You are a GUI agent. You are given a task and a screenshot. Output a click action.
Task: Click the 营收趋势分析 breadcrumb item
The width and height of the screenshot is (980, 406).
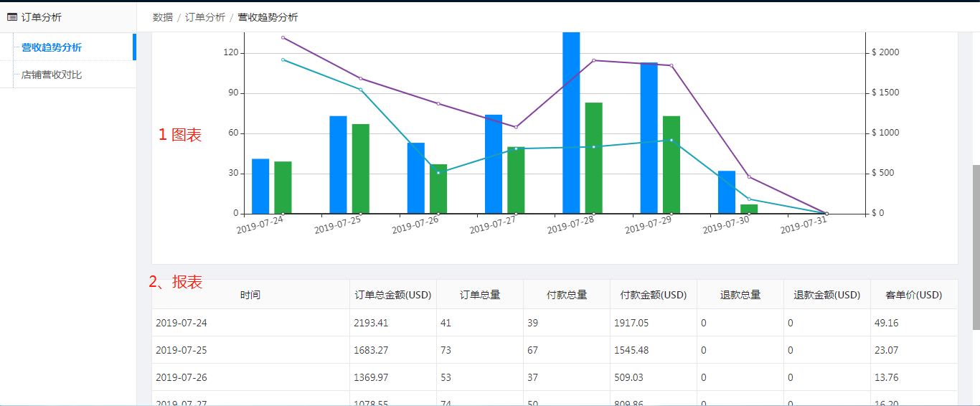click(x=268, y=17)
